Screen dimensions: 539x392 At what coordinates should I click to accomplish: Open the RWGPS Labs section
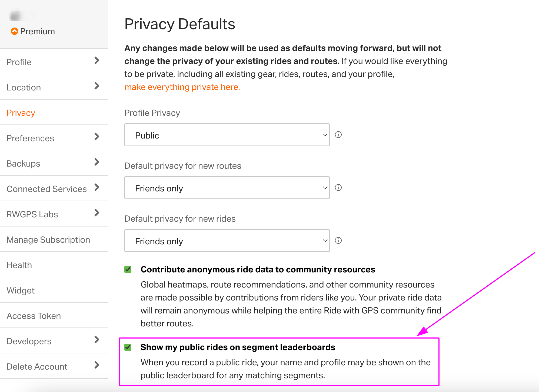click(32, 214)
